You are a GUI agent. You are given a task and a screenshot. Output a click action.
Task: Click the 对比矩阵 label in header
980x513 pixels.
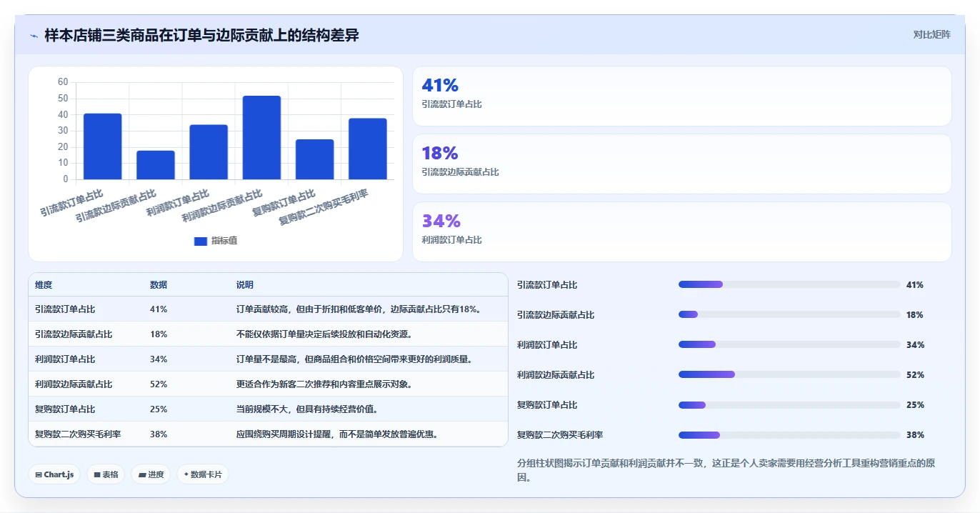point(931,34)
